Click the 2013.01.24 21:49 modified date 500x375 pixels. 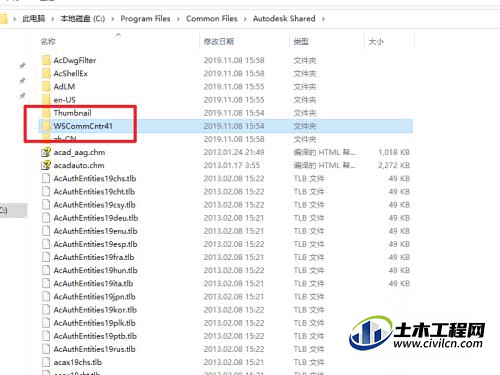(x=234, y=152)
